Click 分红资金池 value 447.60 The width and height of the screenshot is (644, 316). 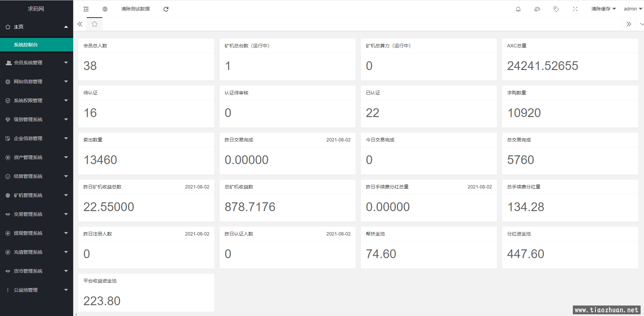526,254
